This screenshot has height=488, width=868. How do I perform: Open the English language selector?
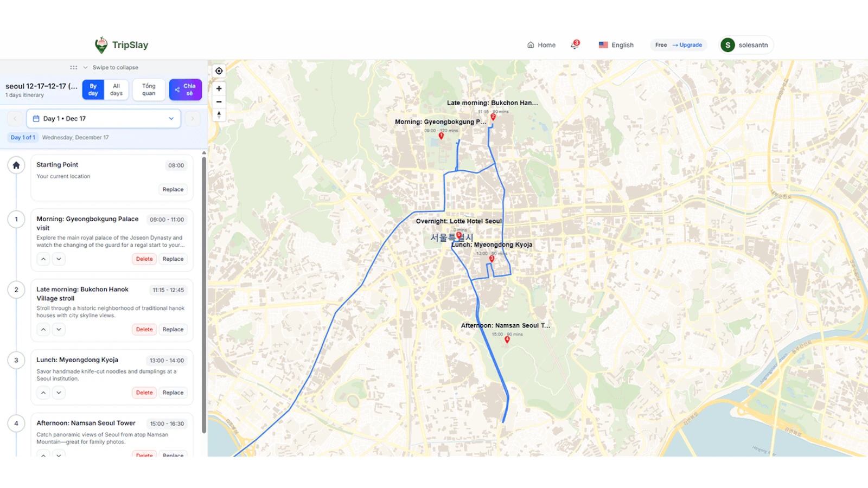point(616,45)
